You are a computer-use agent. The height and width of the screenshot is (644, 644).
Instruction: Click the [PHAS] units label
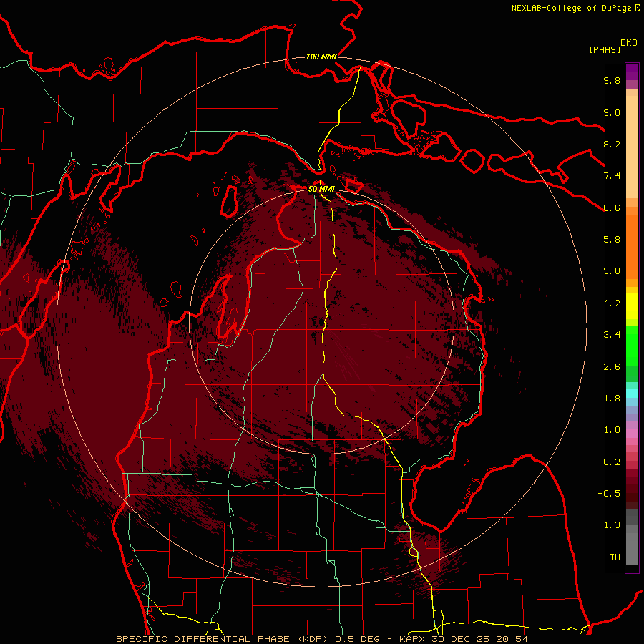click(x=605, y=49)
